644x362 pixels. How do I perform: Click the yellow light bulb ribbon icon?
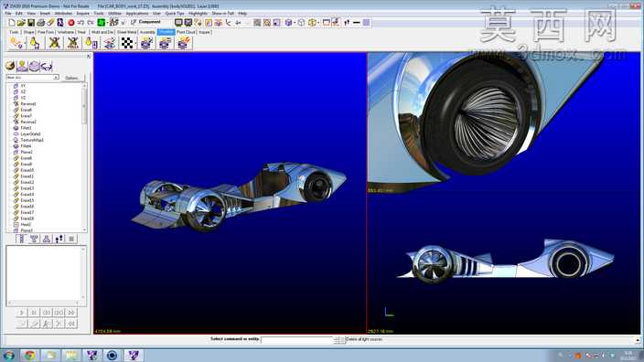35,43
